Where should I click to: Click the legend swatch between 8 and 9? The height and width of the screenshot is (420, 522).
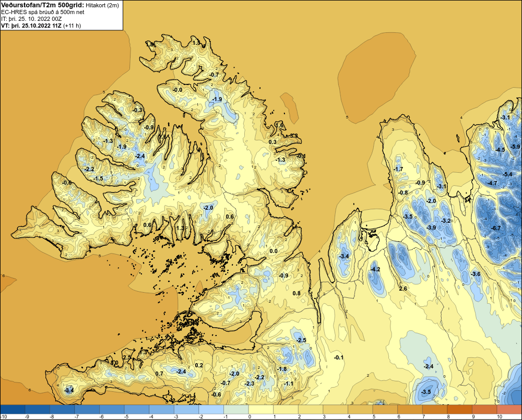460,409
